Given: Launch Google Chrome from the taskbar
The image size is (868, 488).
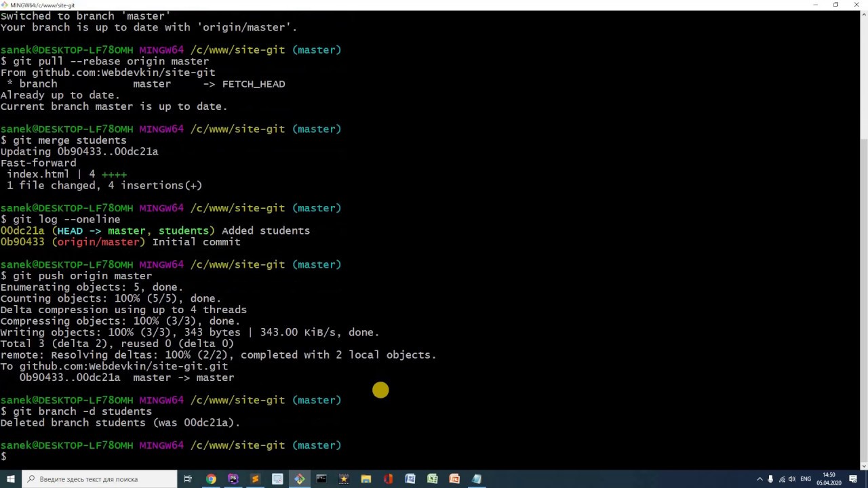Looking at the screenshot, I should coord(211,479).
